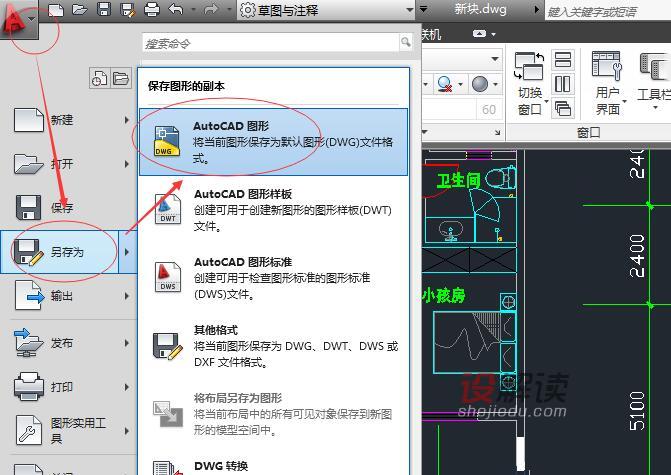Viewport: 671px width, 475px height.
Task: Open the ribbon minimize options button
Action: tap(480, 33)
